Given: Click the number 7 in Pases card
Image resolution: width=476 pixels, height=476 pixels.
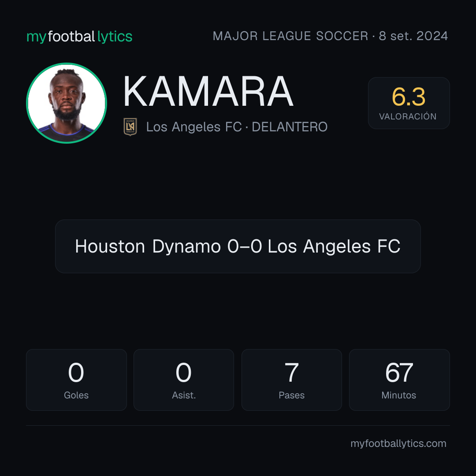Looking at the screenshot, I should pyautogui.click(x=291, y=372).
